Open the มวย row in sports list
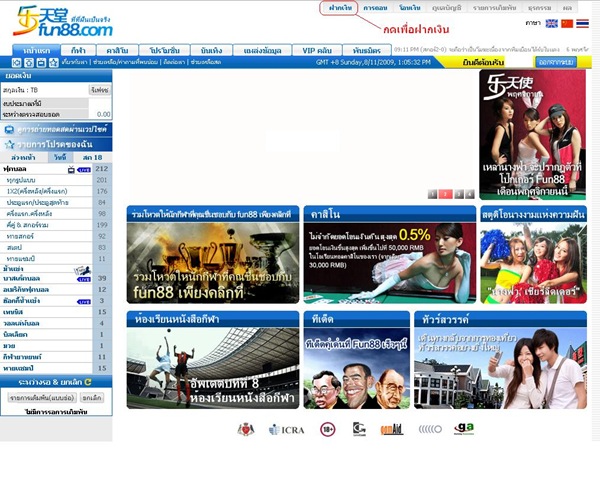Screen dimensions: 600x480 pyautogui.click(x=56, y=346)
